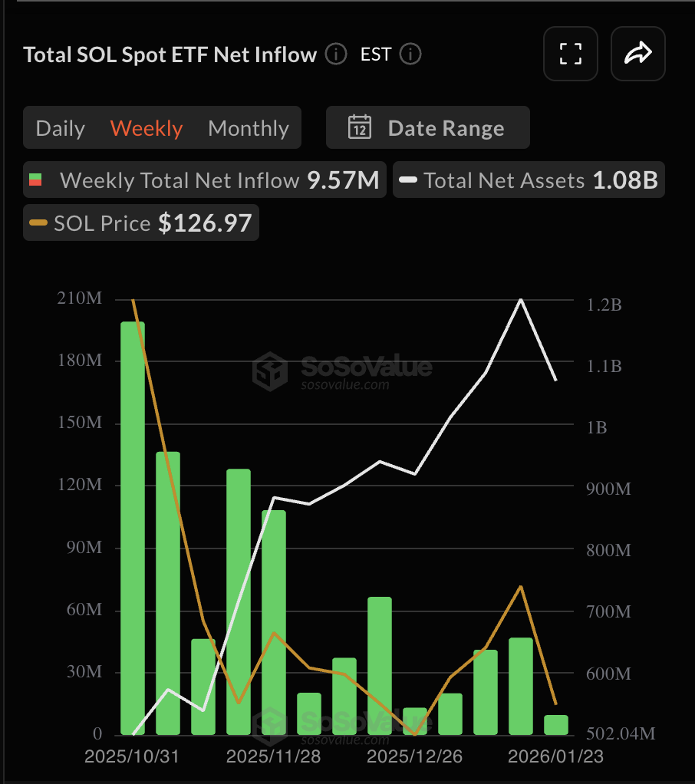Click the last small bar at 2026/01/23
This screenshot has width=695, height=784.
click(556, 725)
